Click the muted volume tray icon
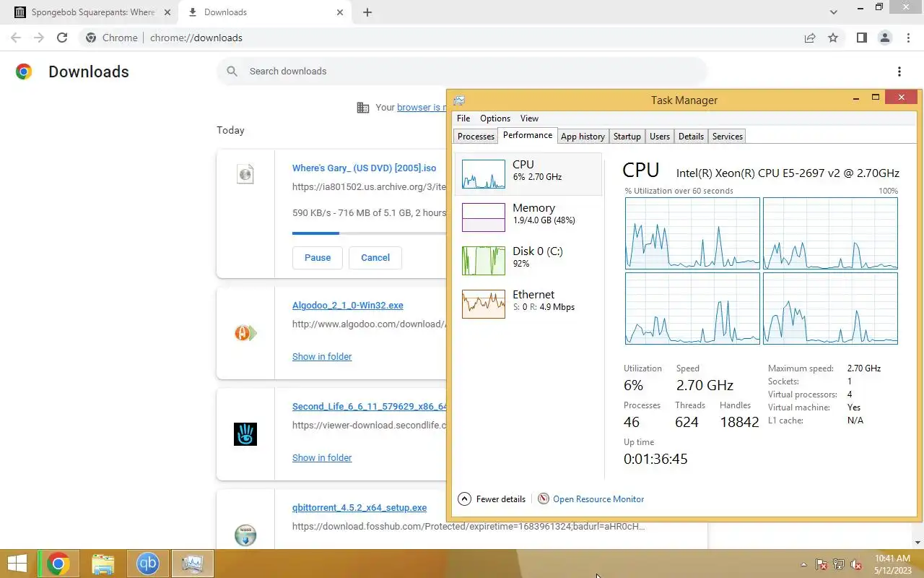924x578 pixels. click(x=857, y=564)
